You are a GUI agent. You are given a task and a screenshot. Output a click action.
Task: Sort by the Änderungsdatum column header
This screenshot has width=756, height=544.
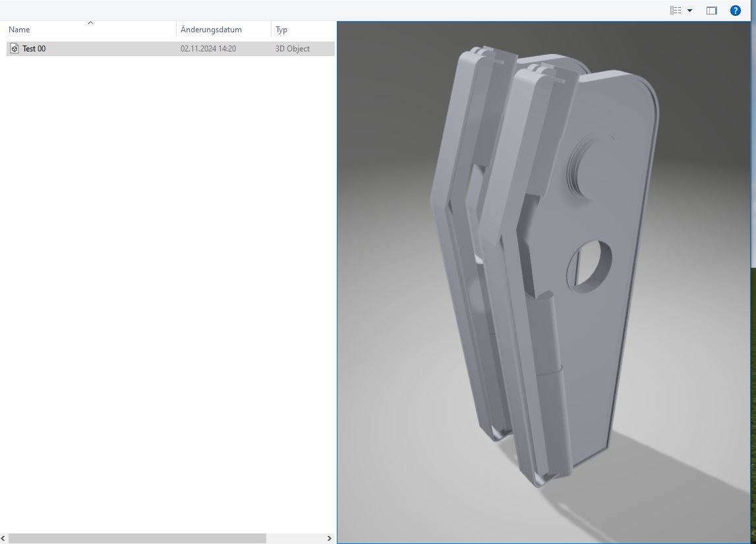coord(211,30)
